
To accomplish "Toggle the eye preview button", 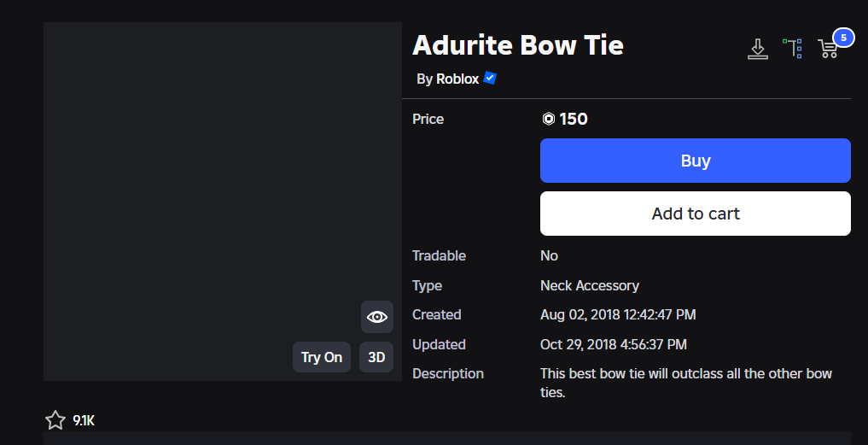I will tap(377, 317).
